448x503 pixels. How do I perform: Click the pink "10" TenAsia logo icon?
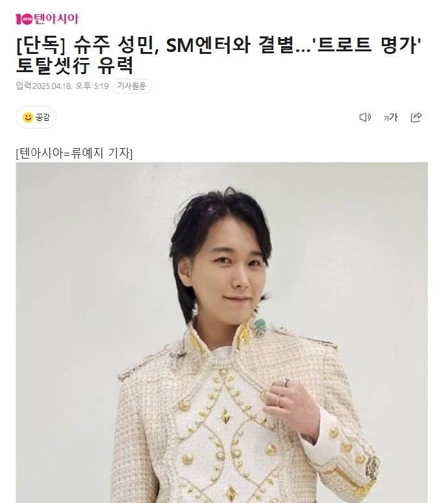(25, 19)
